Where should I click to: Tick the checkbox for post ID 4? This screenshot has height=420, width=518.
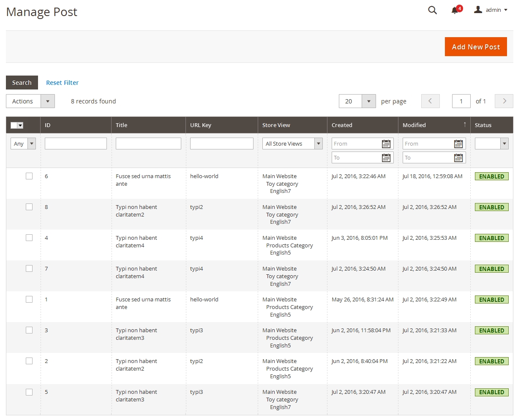pyautogui.click(x=29, y=238)
